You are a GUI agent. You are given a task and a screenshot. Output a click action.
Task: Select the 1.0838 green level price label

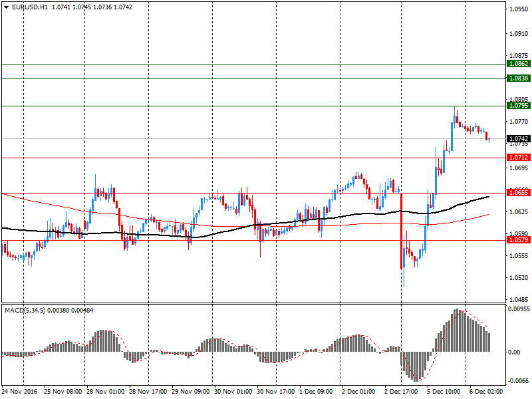point(519,78)
